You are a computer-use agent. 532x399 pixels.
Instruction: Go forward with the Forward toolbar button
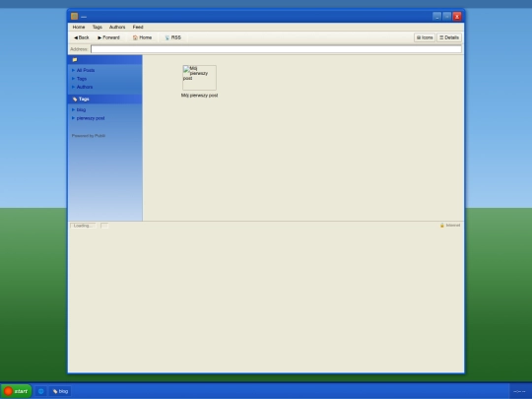pos(108,37)
